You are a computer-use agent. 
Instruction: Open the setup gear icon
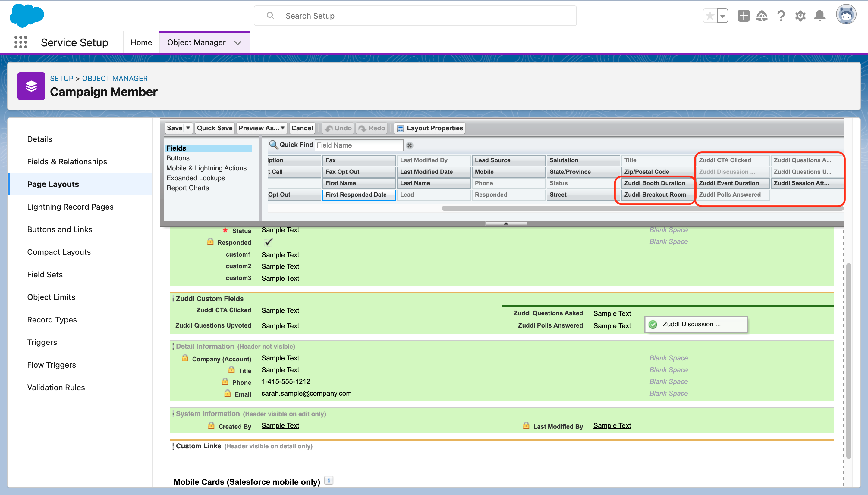(x=800, y=16)
